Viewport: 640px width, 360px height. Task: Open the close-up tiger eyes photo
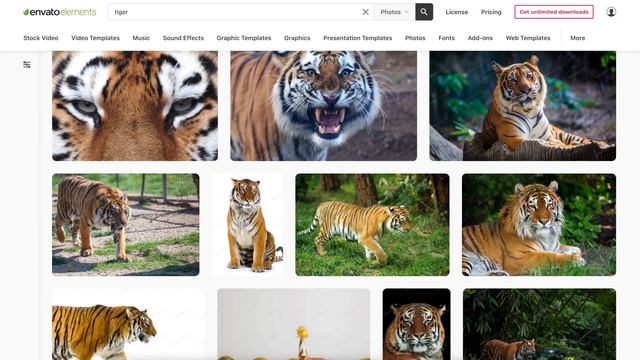[135, 106]
